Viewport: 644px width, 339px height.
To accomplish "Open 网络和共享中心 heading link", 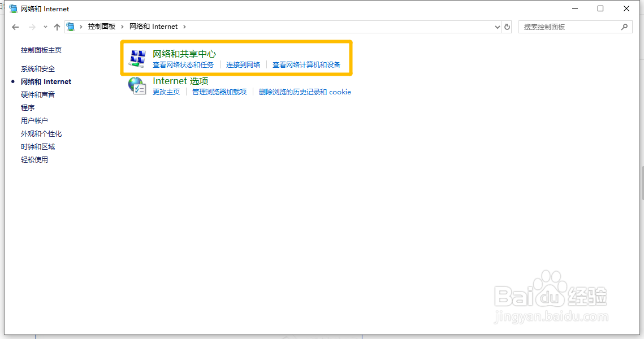I will point(184,54).
